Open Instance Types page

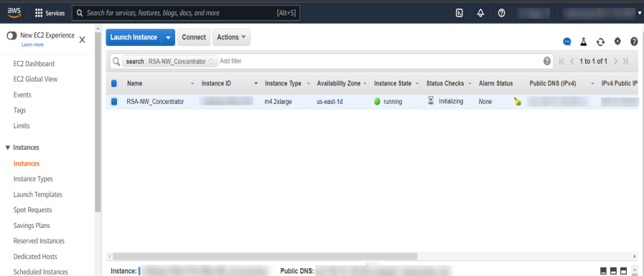coord(33,179)
